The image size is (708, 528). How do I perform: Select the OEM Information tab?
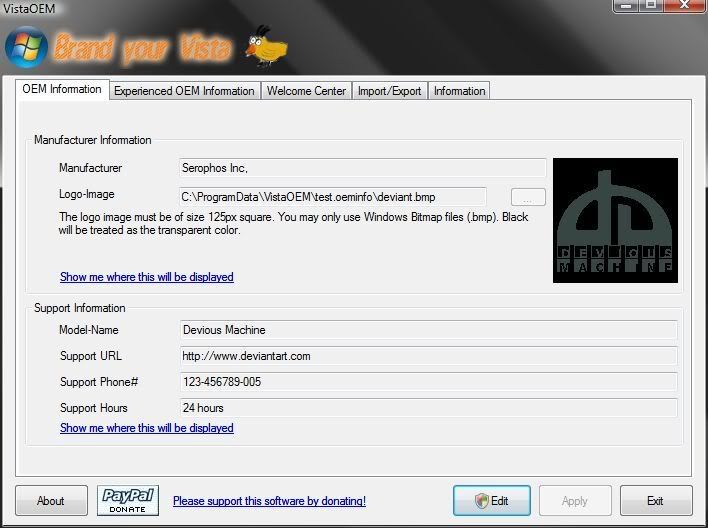(x=62, y=89)
